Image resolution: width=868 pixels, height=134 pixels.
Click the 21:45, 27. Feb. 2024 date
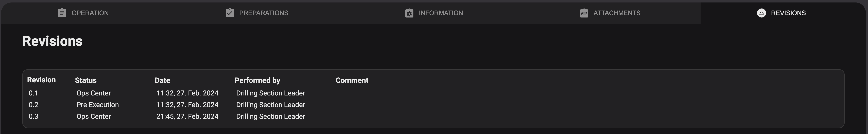pos(187,116)
